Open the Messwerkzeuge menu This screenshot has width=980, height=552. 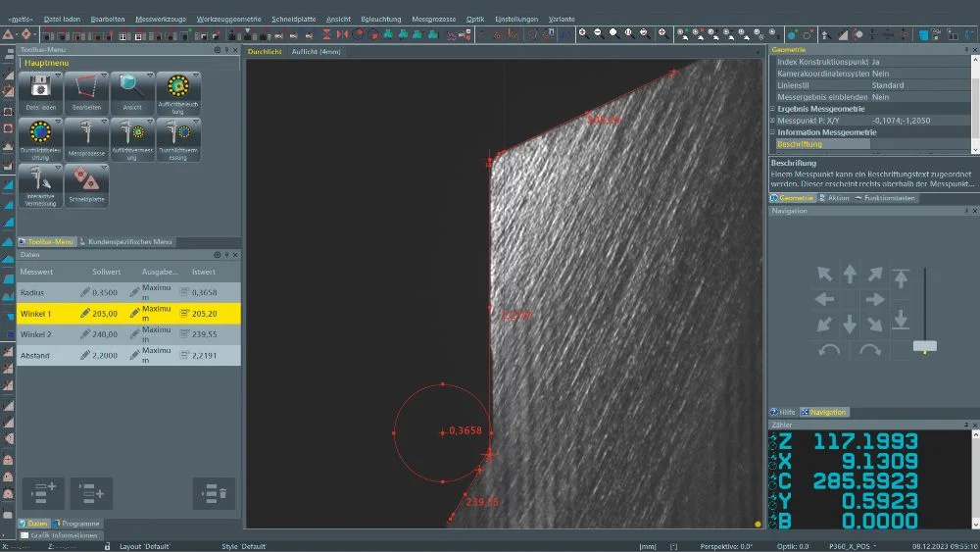pos(160,19)
